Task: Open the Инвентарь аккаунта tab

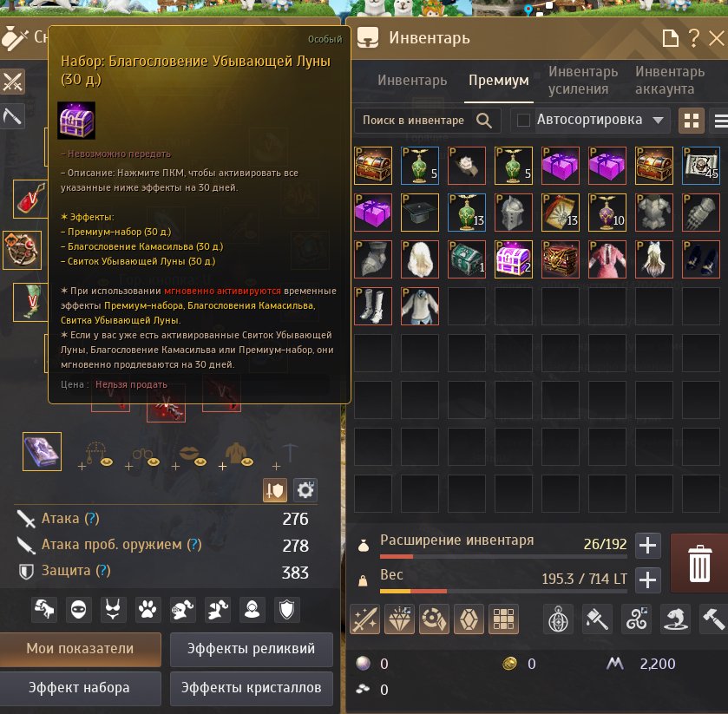Action: click(670, 80)
